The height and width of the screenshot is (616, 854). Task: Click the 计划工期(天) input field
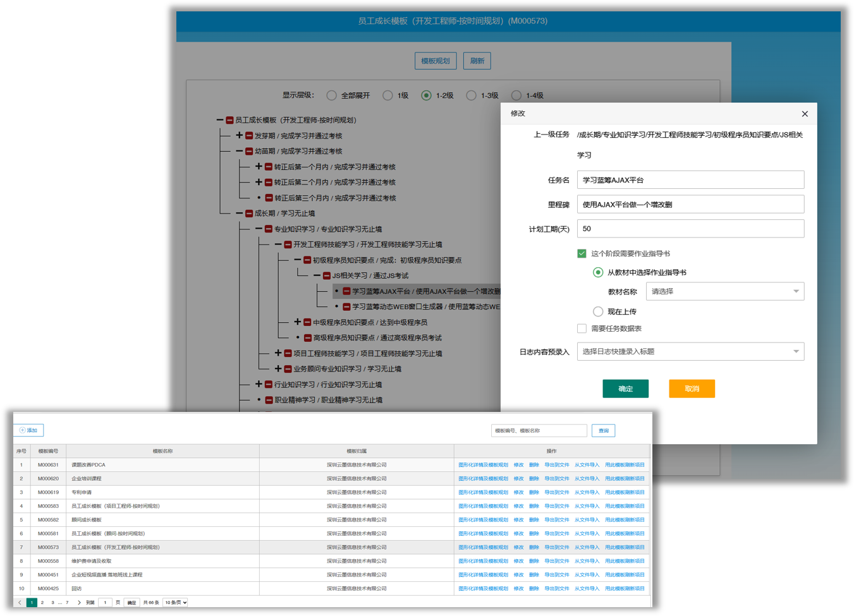690,229
